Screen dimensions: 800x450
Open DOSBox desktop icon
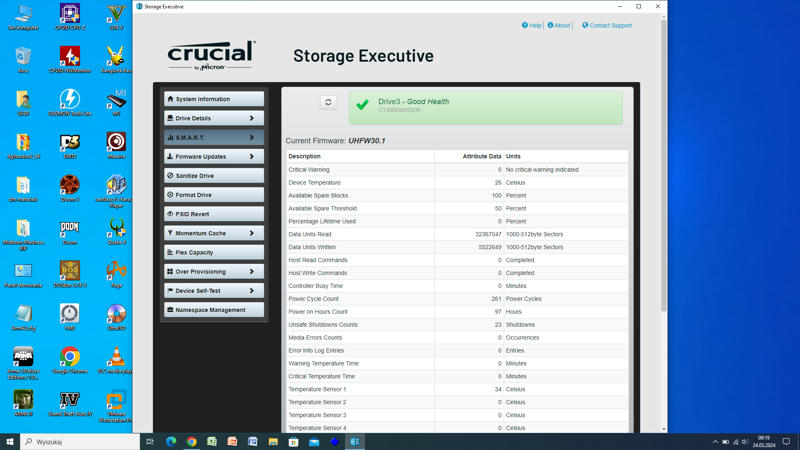[70, 274]
